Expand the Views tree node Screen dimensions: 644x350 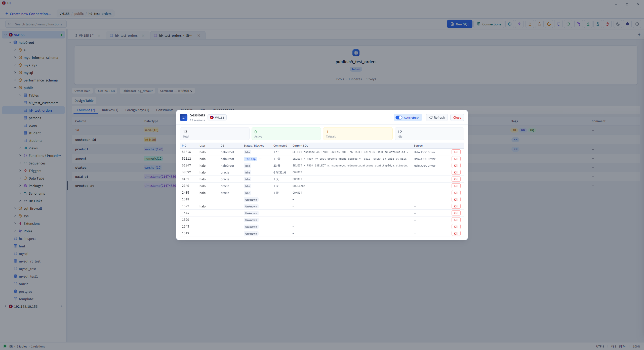click(20, 148)
